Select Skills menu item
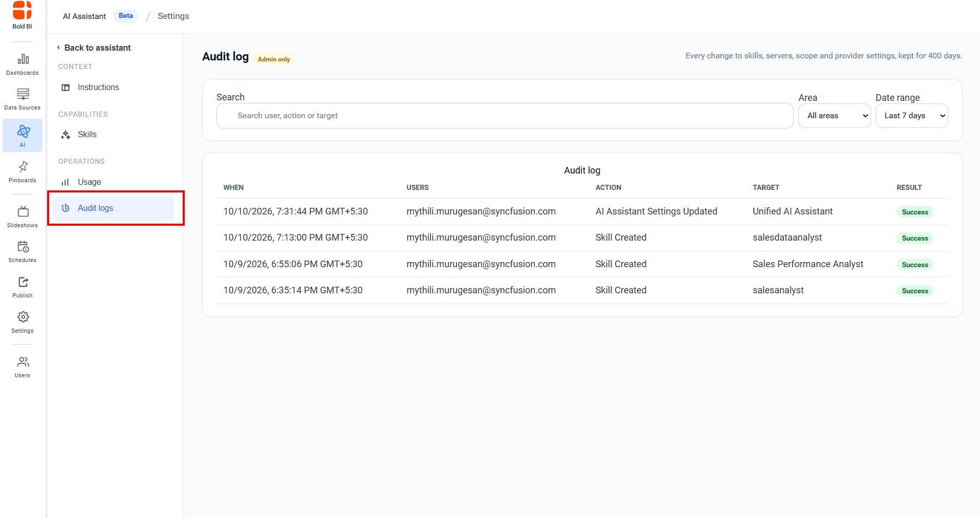Image resolution: width=980 pixels, height=518 pixels. click(x=114, y=135)
